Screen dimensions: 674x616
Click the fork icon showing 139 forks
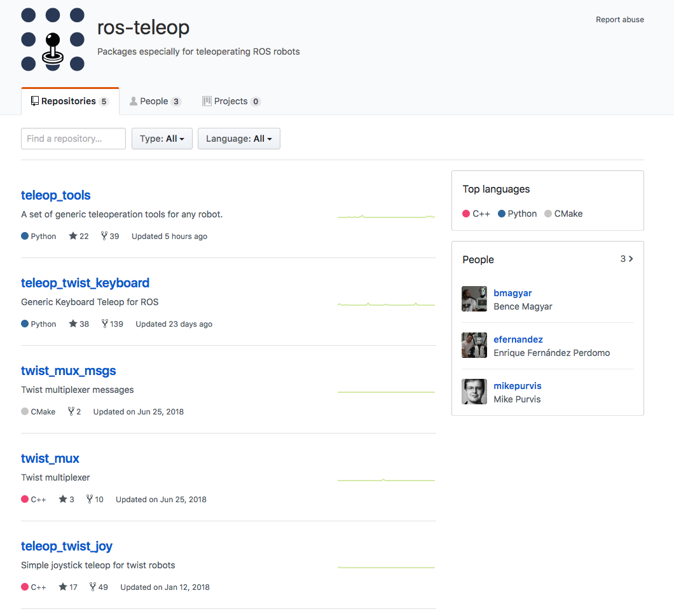point(104,324)
